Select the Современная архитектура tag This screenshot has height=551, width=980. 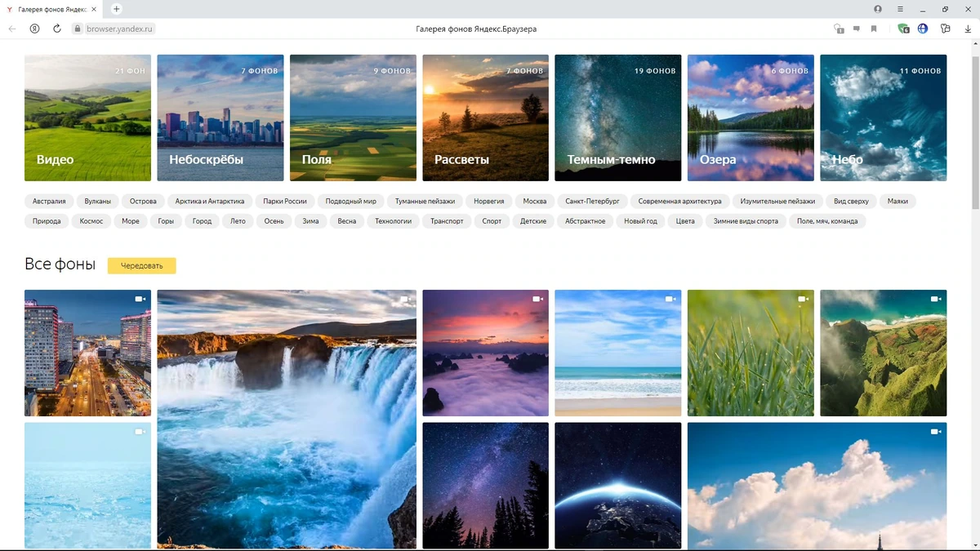click(x=680, y=201)
